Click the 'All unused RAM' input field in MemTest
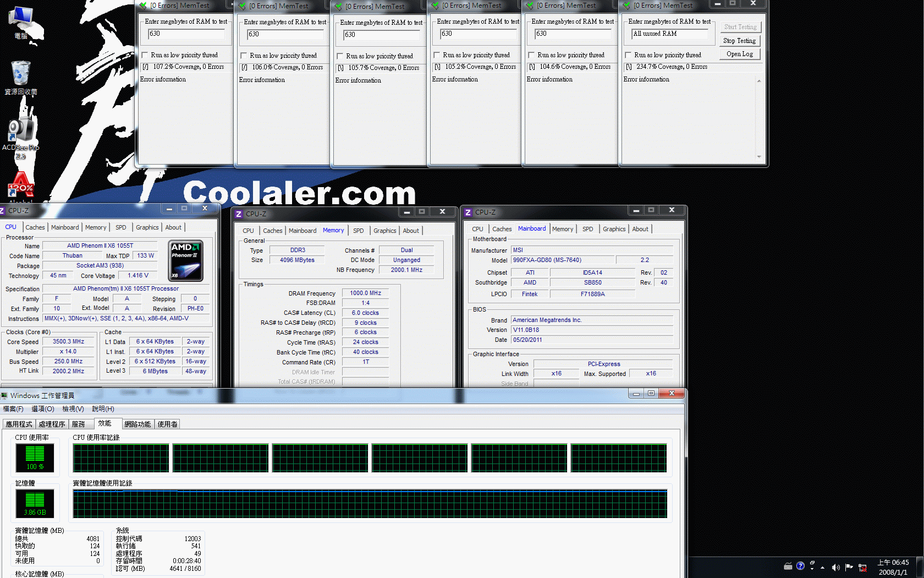This screenshot has width=924, height=578. [669, 34]
